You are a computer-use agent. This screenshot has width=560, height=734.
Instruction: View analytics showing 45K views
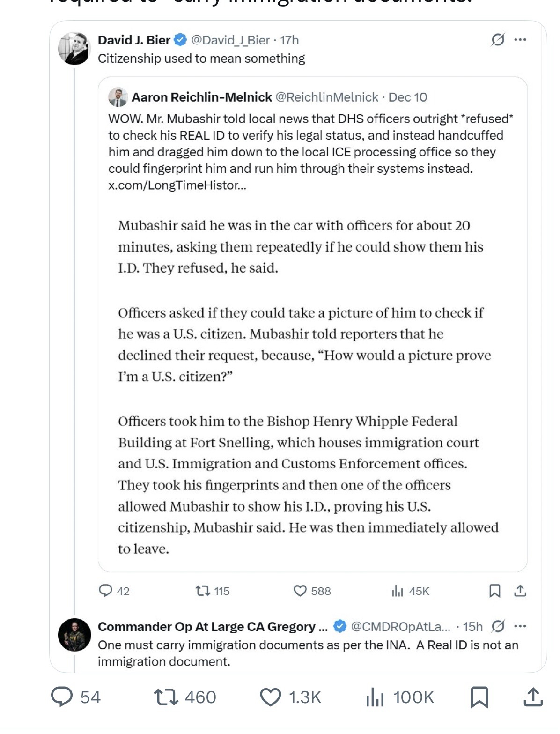point(397,591)
